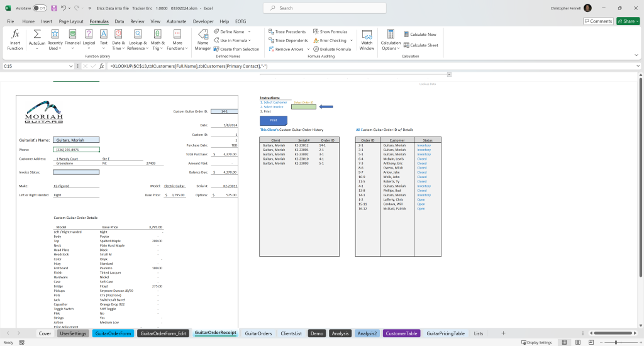Open the GuitarPricingTable sheet tab
Viewport: 644px width, 346px height.
(x=446, y=333)
